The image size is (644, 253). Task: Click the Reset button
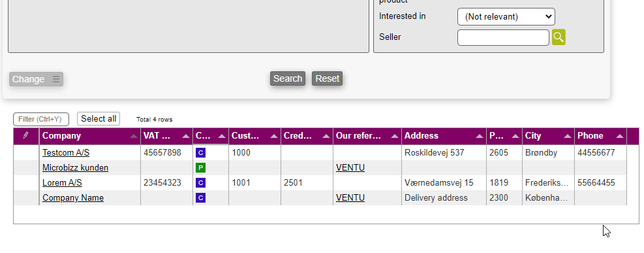click(x=327, y=78)
